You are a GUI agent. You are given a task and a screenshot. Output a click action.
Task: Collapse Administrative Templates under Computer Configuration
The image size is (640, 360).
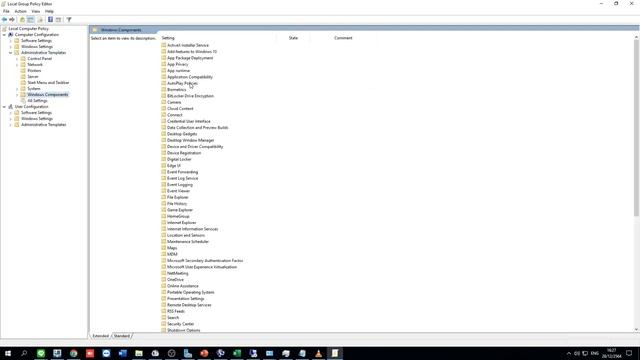tap(11, 53)
